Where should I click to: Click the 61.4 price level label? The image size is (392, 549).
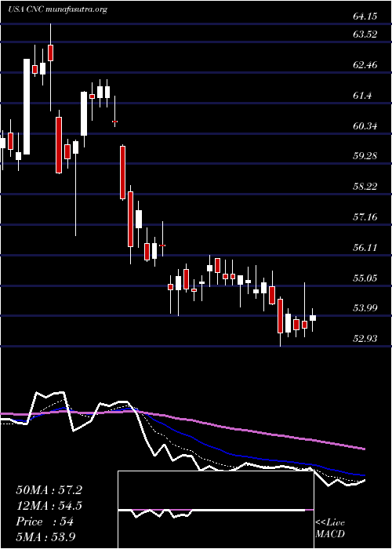coord(363,95)
